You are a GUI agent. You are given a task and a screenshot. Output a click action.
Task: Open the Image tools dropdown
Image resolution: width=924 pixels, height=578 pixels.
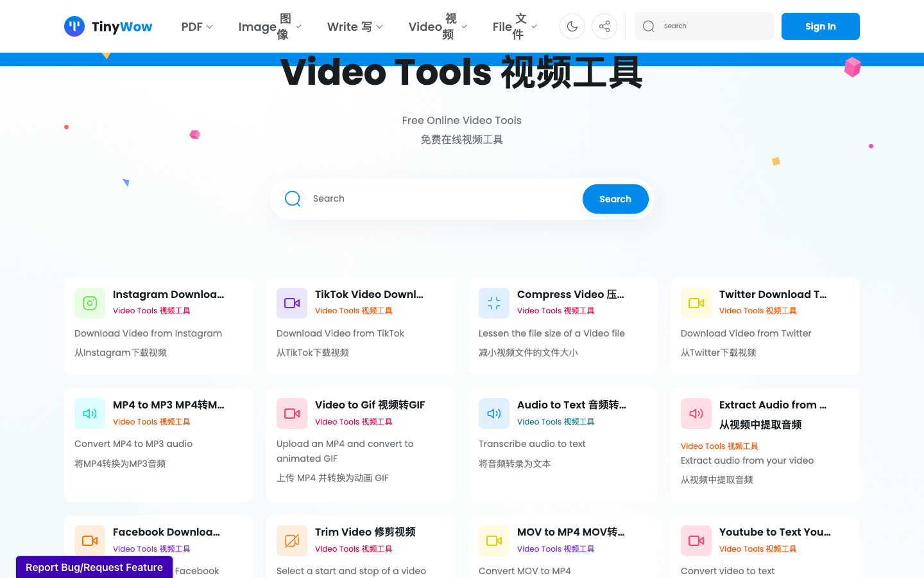269,26
